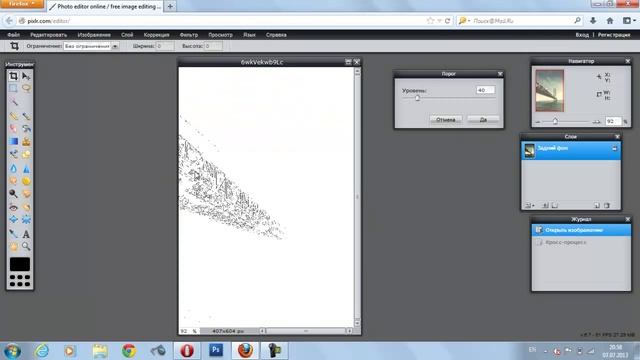Click the Уровень value field showing 40
The width and height of the screenshot is (640, 360).
click(x=485, y=90)
